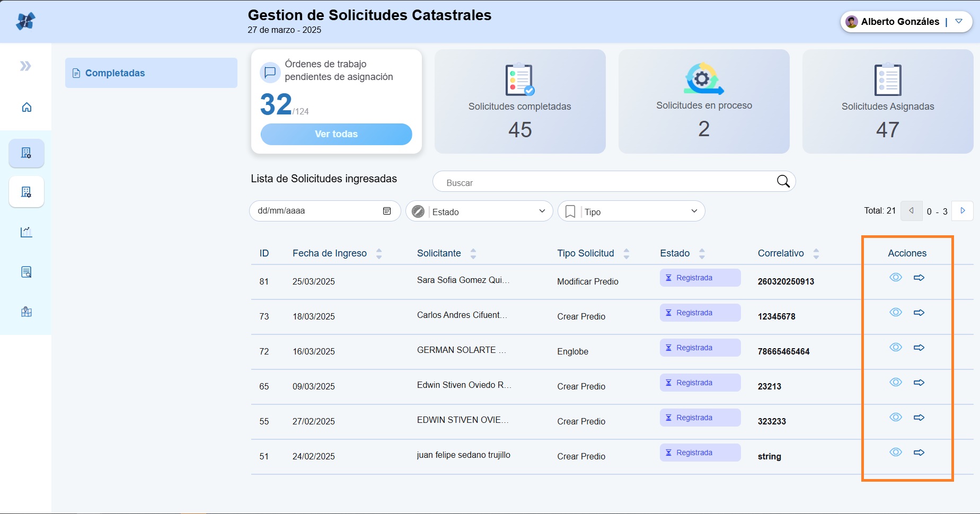Expand the sidebar with double chevron
The image size is (980, 514).
coord(25,66)
